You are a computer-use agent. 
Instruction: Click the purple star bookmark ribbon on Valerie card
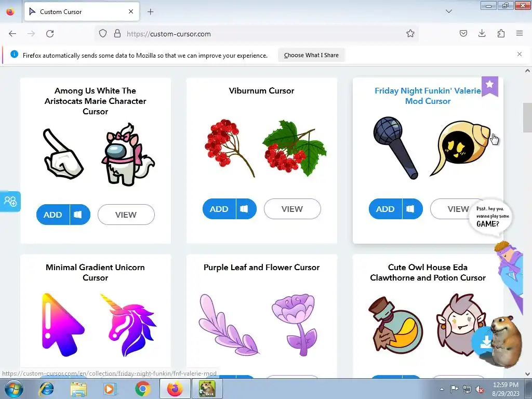click(x=489, y=86)
